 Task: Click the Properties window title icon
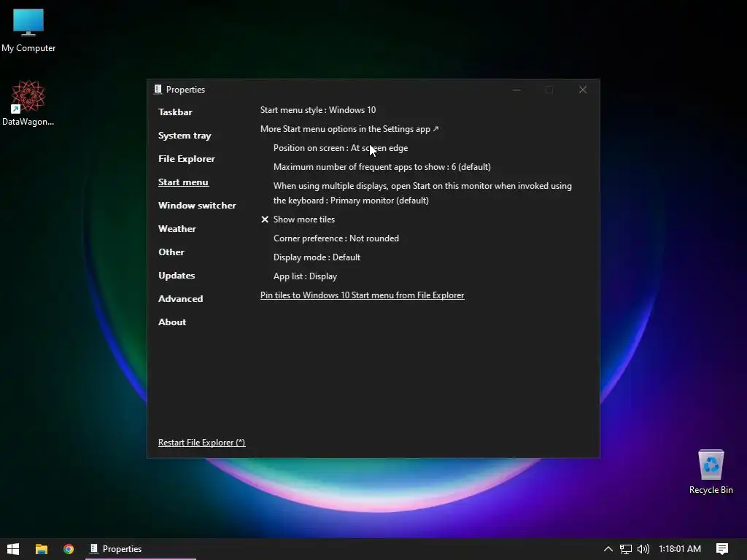pos(158,90)
